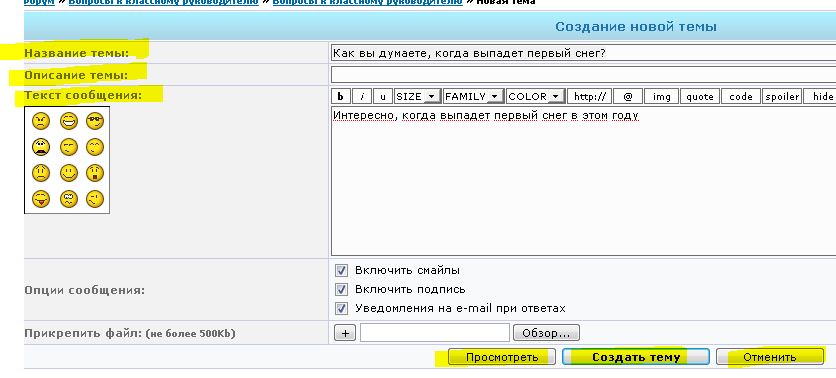Insert the sunglasses cool smiley
Viewport: 836px width, 378px height.
coord(95,121)
